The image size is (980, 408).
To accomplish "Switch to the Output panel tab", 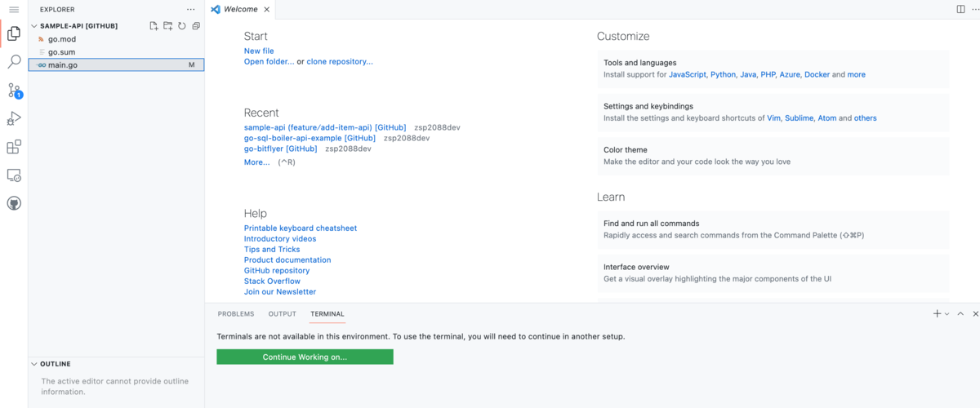I will 283,313.
